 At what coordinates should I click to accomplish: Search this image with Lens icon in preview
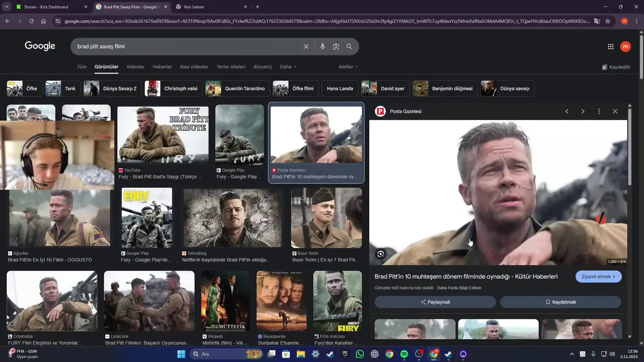[381, 254]
